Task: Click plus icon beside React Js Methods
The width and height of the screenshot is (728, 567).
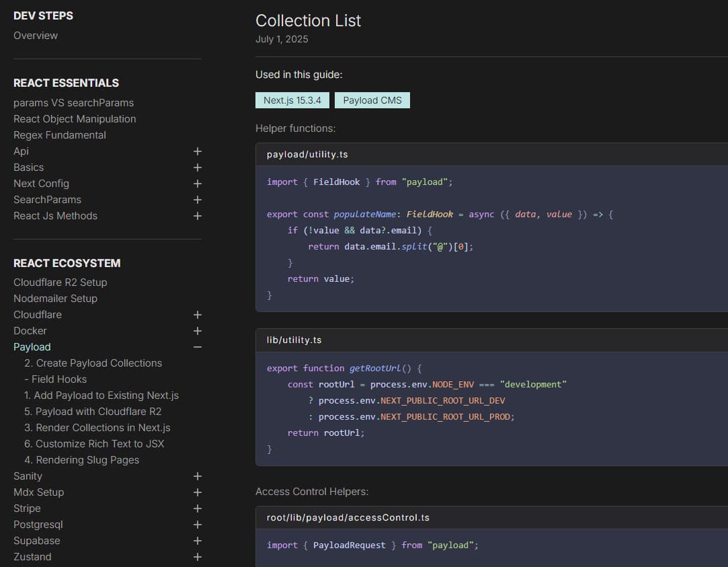Action: (197, 216)
